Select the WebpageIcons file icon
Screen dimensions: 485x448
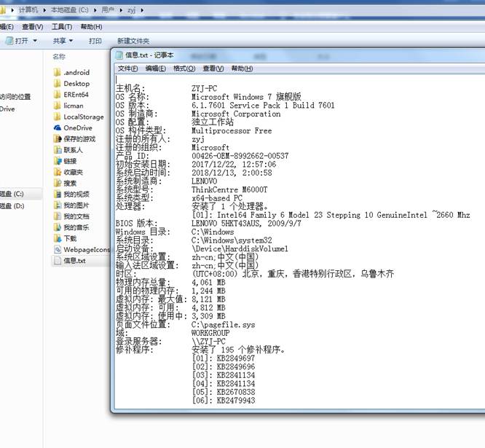(x=58, y=250)
